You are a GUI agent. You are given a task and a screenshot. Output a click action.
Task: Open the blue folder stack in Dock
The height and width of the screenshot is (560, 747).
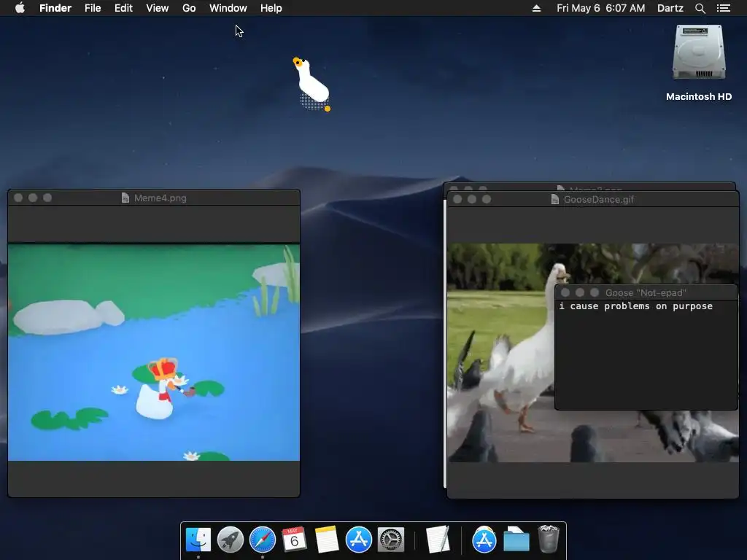coord(516,540)
